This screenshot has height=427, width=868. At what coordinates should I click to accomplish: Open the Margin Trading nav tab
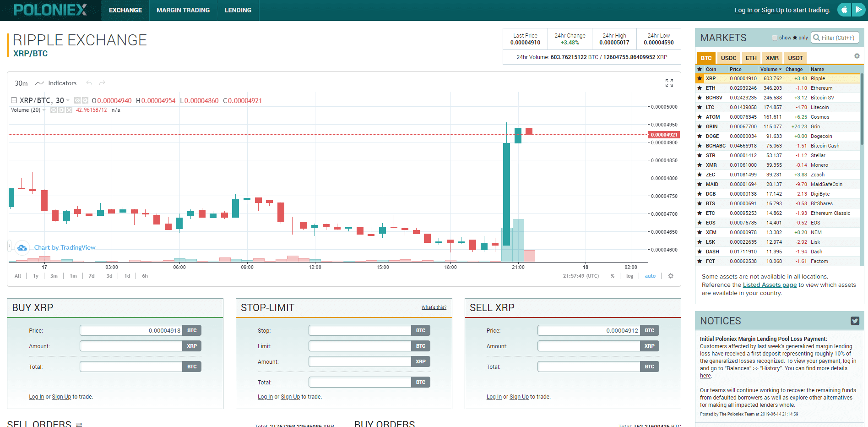(183, 10)
